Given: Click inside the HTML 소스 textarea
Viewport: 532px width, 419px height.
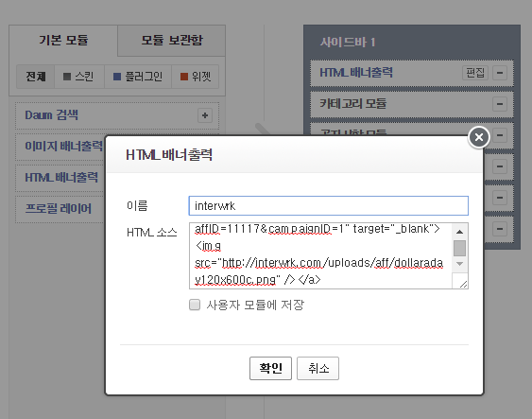Looking at the screenshot, I should (x=320, y=255).
